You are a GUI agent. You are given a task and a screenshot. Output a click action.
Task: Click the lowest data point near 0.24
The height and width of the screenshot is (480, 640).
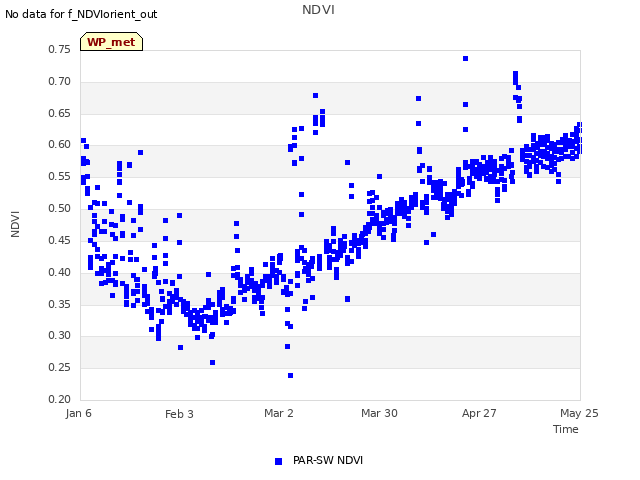pos(290,376)
